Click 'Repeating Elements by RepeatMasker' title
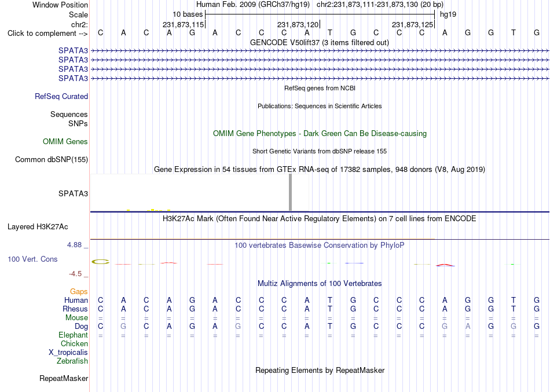Viewport: 550px width, 392px height. tap(320, 370)
